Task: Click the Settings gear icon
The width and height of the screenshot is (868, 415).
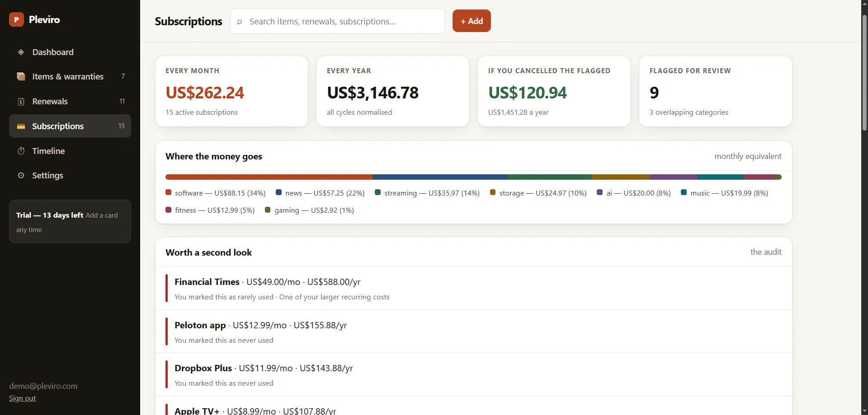Action: click(x=21, y=175)
